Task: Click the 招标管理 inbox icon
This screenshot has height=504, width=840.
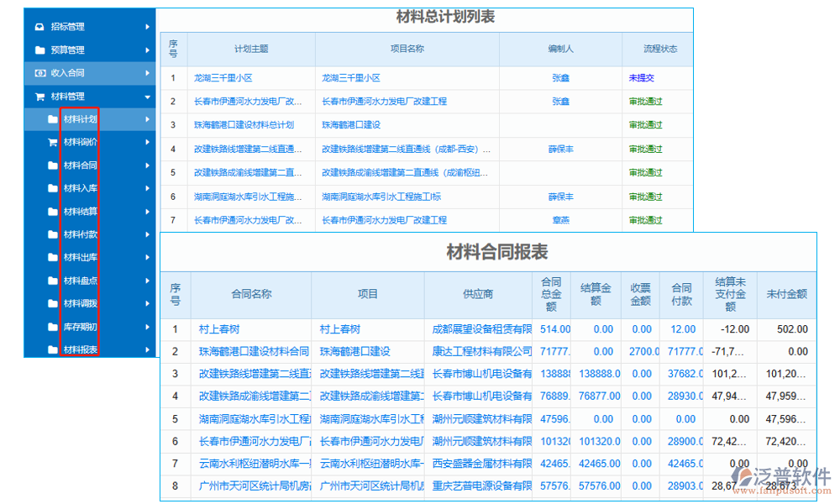Action: tap(39, 27)
